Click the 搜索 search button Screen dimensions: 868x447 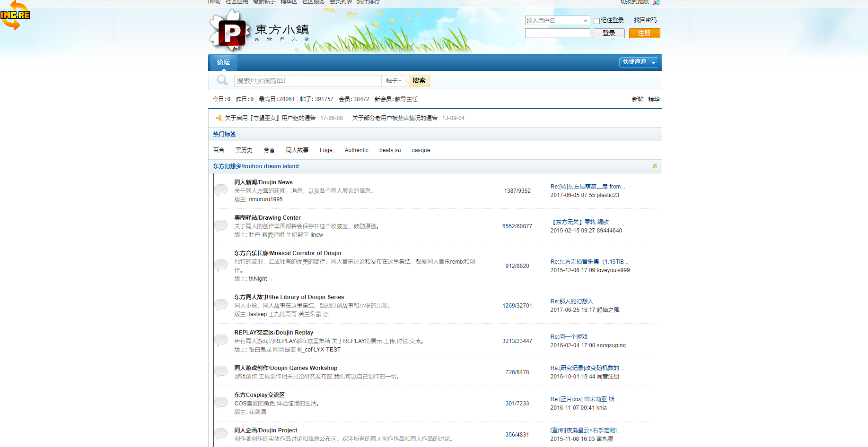[419, 81]
